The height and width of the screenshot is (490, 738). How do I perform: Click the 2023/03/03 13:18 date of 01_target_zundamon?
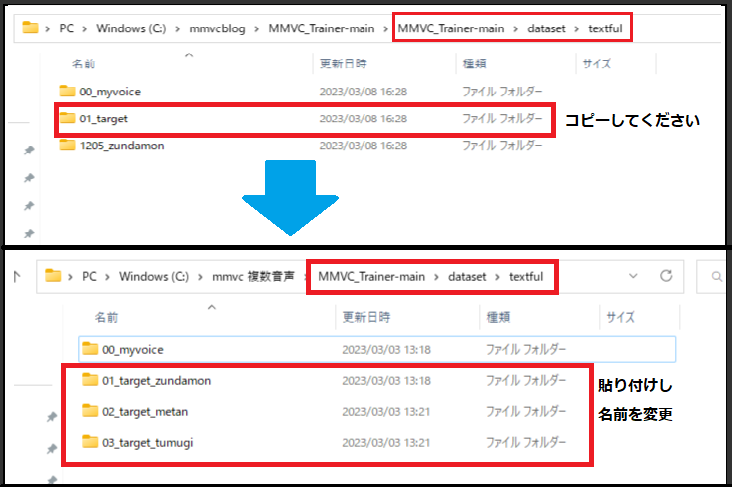coord(386,380)
